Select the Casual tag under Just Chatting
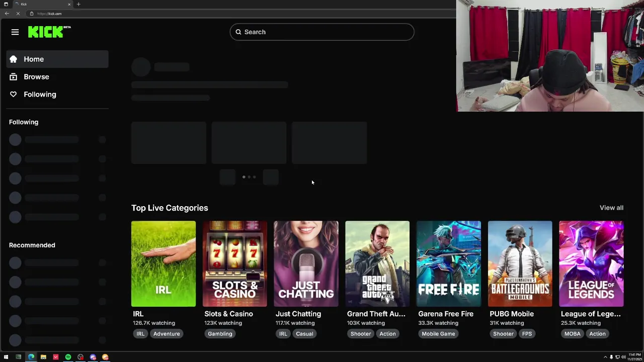The height and width of the screenshot is (362, 644). coord(304,334)
